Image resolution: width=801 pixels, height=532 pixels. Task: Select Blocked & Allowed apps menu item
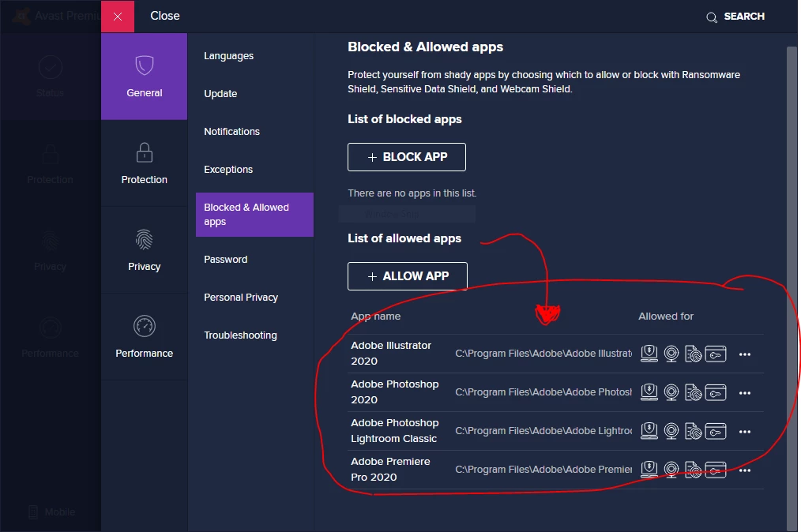[254, 215]
